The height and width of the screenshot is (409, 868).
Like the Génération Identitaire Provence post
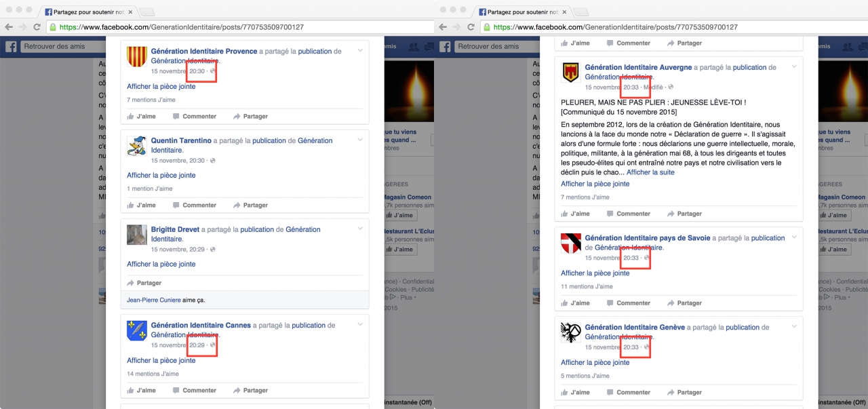tap(141, 117)
